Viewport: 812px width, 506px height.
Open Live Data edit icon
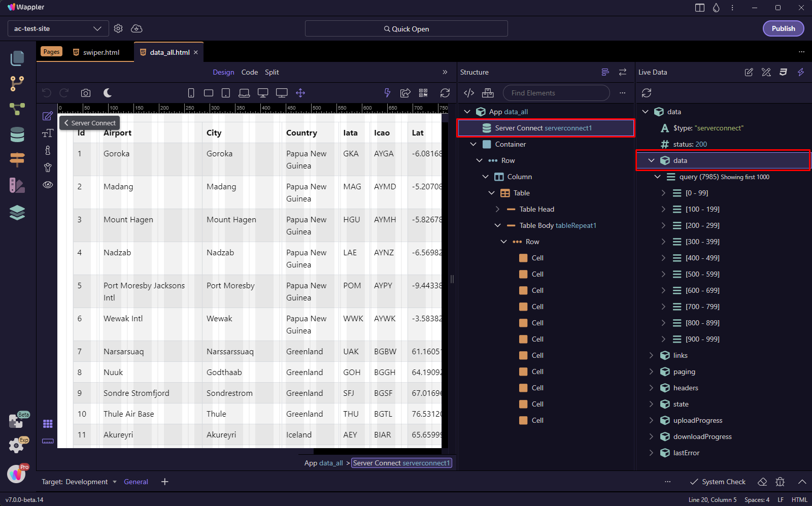(x=749, y=72)
